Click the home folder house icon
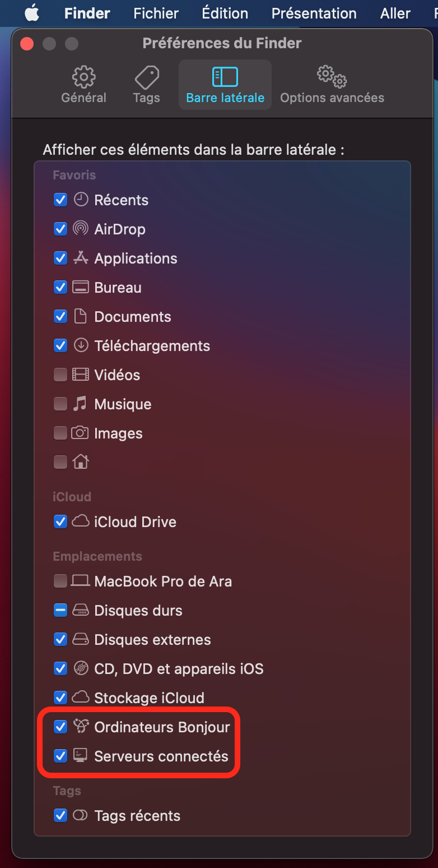 pos(81,462)
